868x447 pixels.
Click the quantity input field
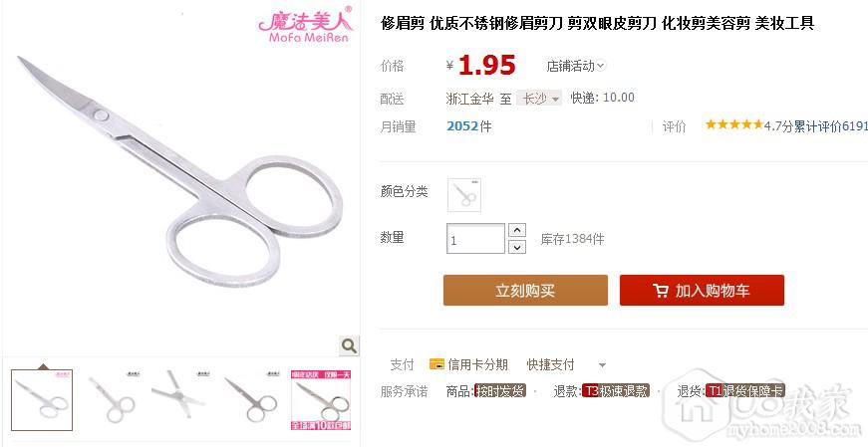[x=475, y=239]
